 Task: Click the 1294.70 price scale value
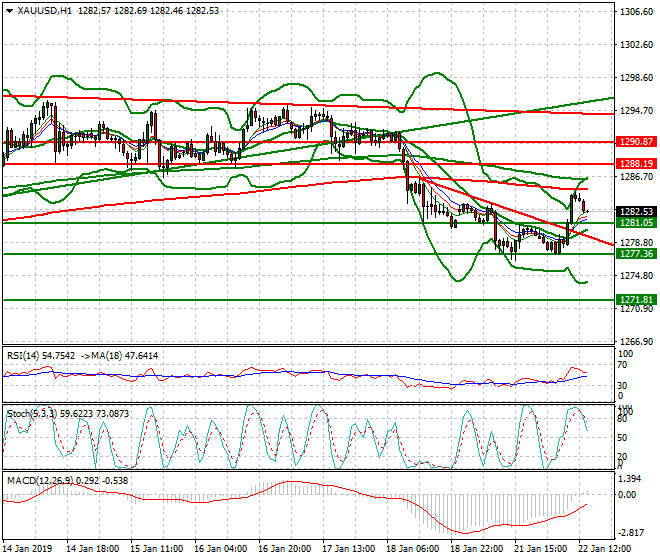(636, 111)
